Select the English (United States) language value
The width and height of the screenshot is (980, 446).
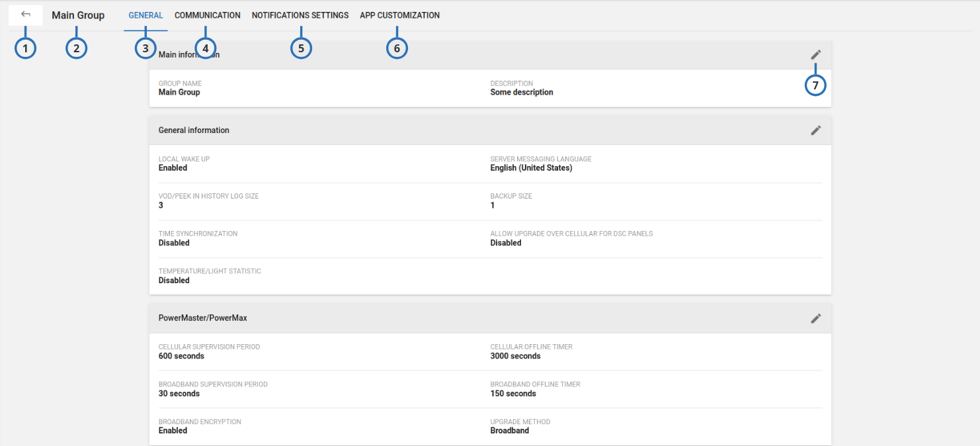click(531, 168)
